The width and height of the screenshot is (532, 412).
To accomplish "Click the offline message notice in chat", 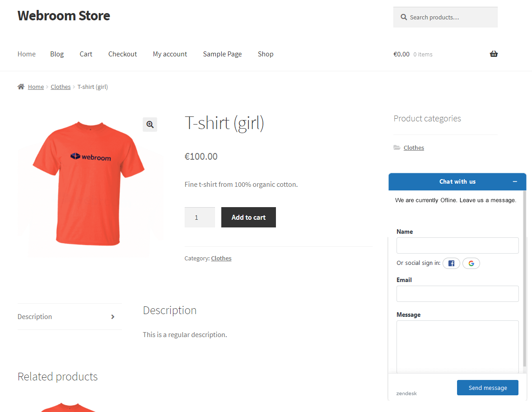I will click(x=456, y=200).
